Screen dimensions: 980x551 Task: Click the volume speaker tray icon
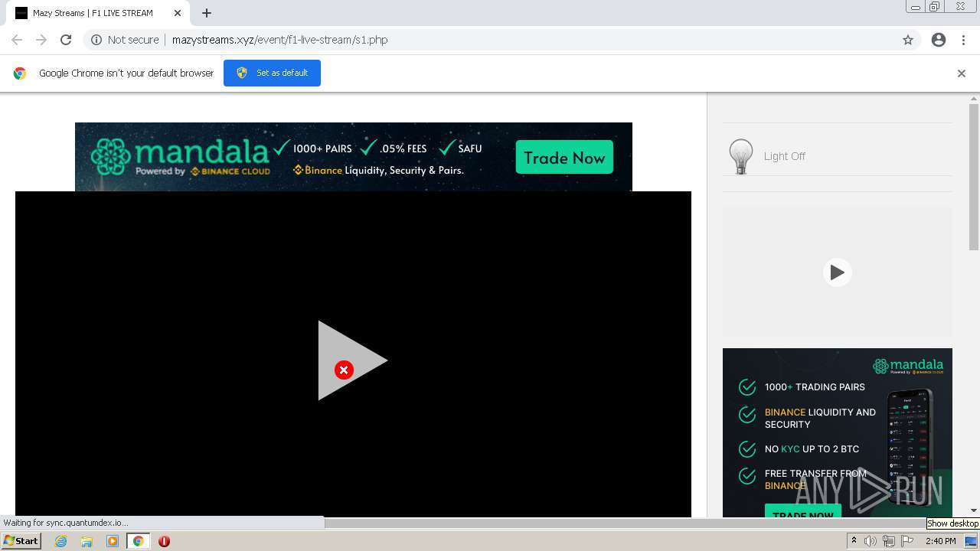(871, 541)
